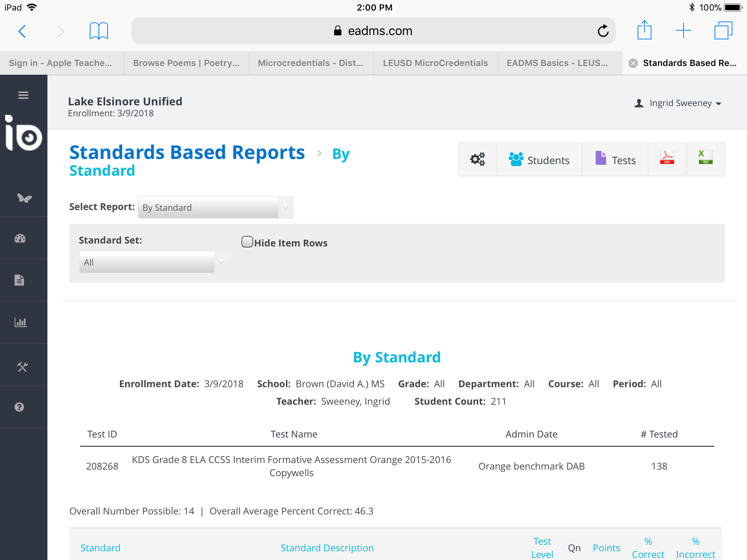Switch to the EADMS Basics tab
Viewport: 747px width, 560px height.
(x=557, y=63)
